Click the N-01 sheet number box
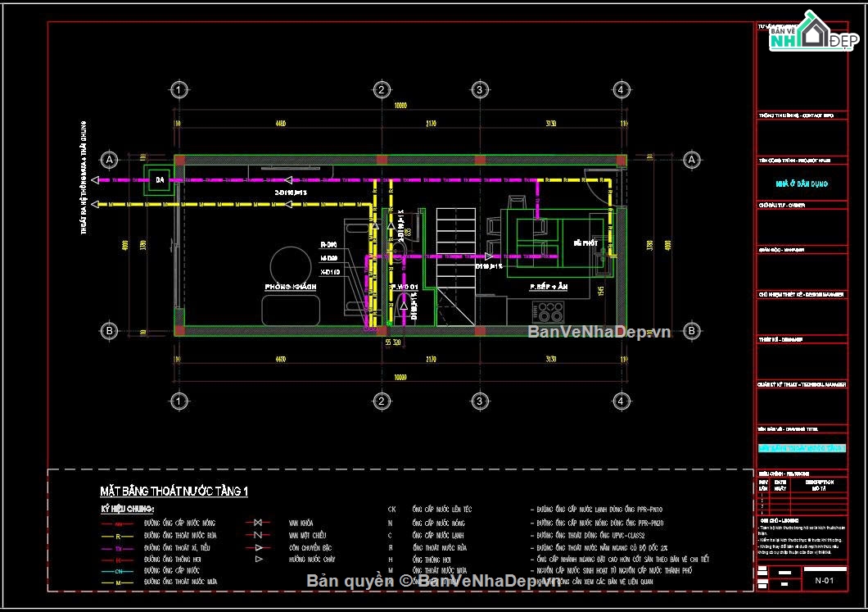This screenshot has width=868, height=612. pyautogui.click(x=825, y=580)
